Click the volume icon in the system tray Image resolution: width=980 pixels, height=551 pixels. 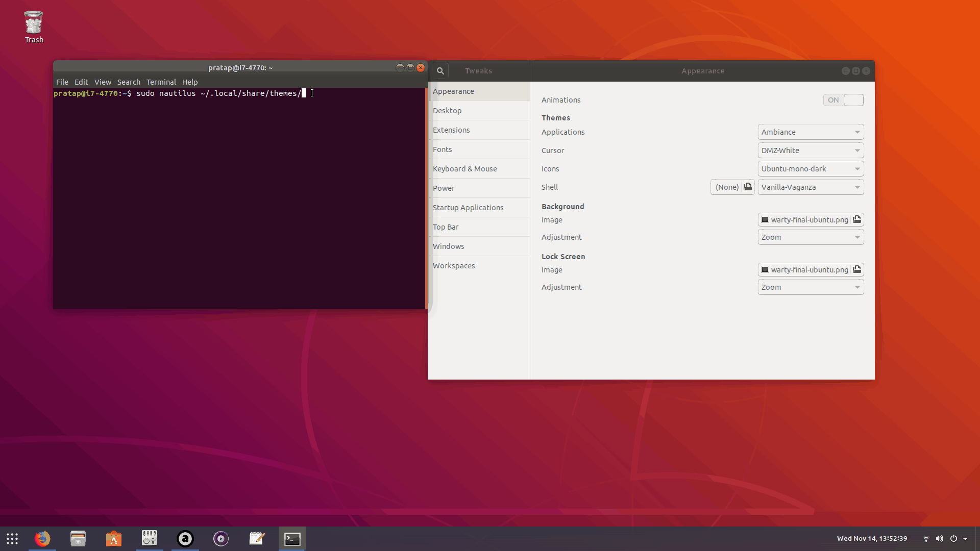[x=940, y=539]
